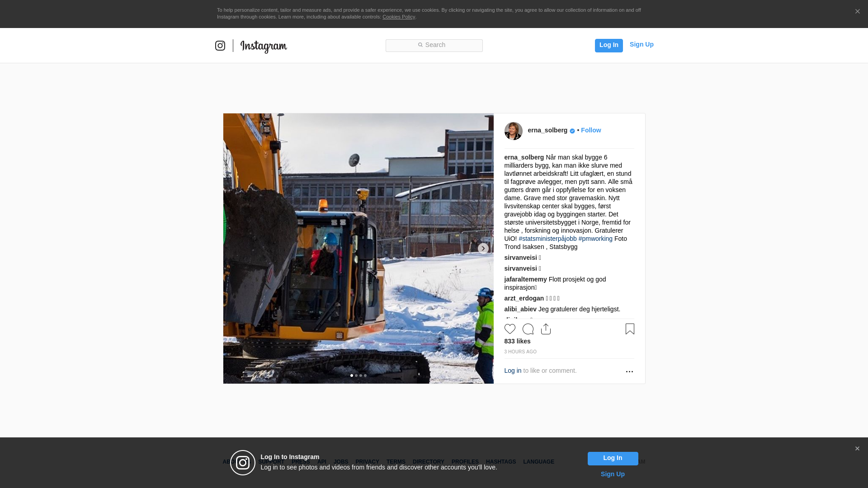Open the #pmworking hashtag

click(595, 239)
